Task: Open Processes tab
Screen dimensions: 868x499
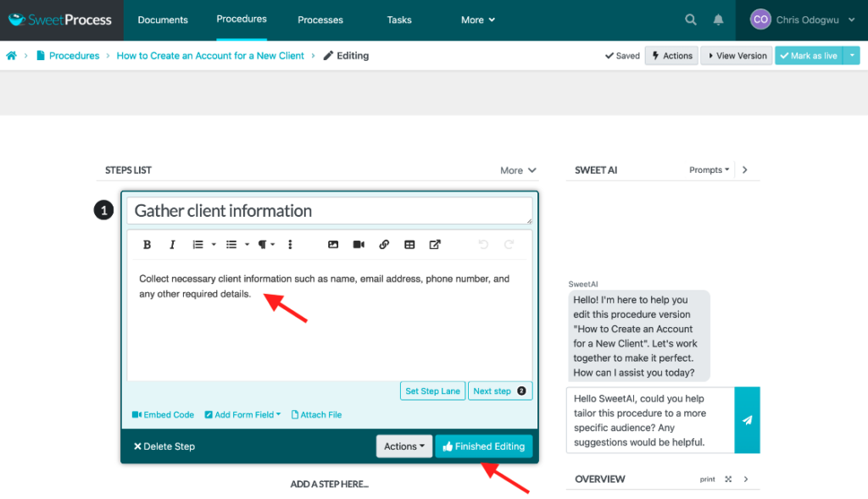Action: point(320,20)
